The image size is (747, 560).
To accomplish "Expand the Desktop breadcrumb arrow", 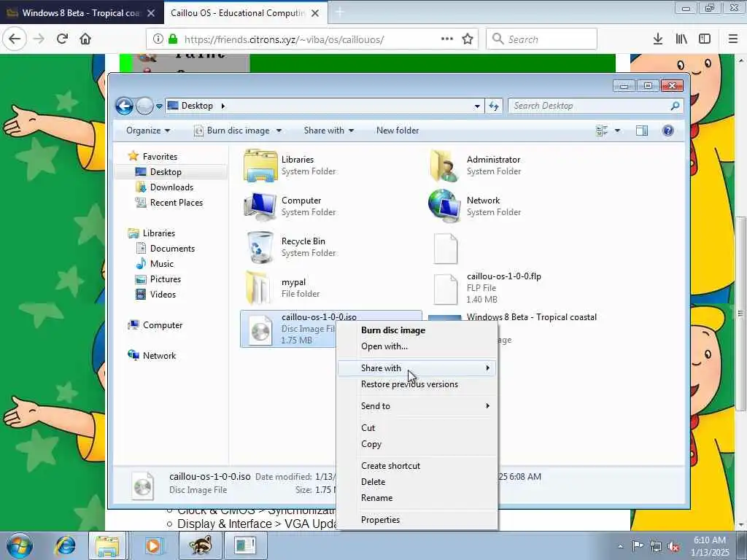I will tap(222, 106).
